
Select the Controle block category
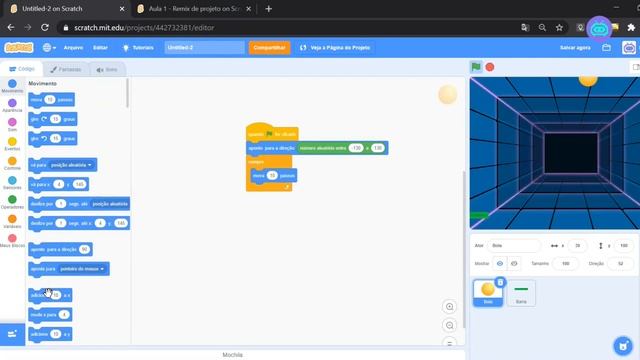12,163
